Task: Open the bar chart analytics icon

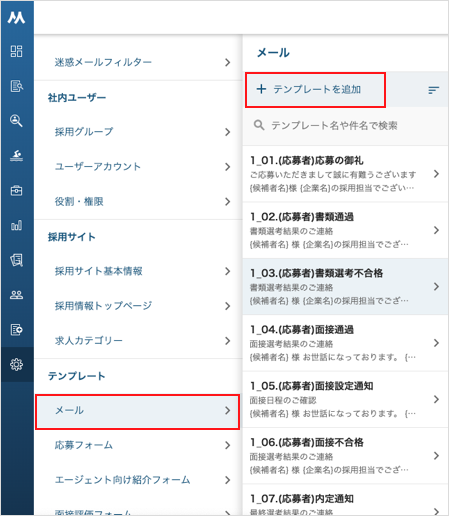Action: 16,225
